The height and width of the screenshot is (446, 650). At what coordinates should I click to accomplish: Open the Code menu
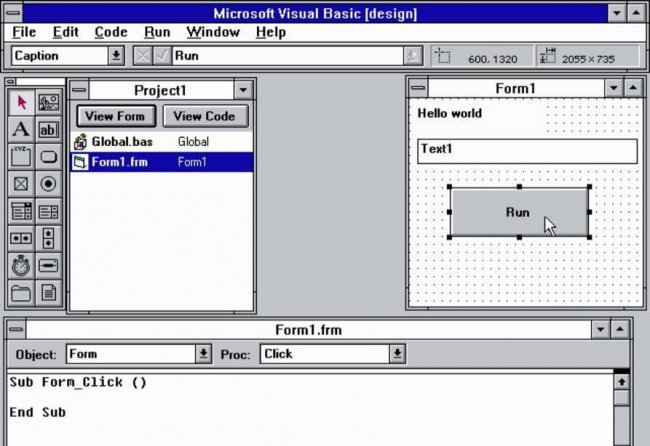tap(111, 32)
